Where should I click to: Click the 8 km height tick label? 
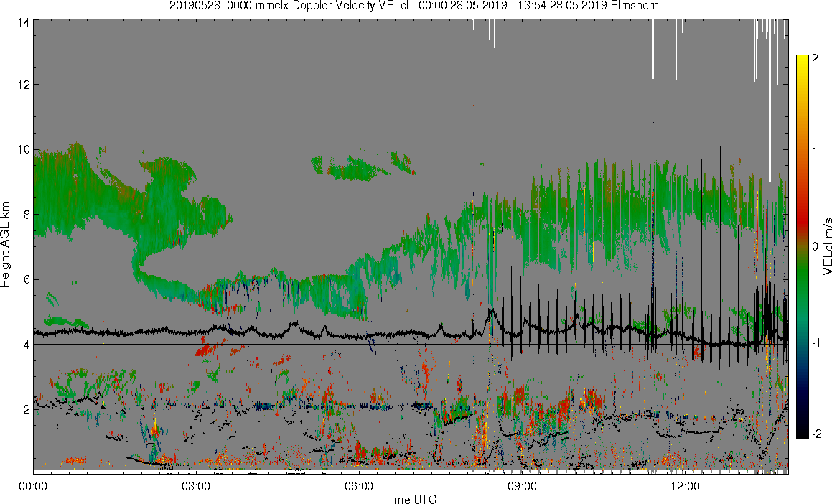(x=27, y=215)
